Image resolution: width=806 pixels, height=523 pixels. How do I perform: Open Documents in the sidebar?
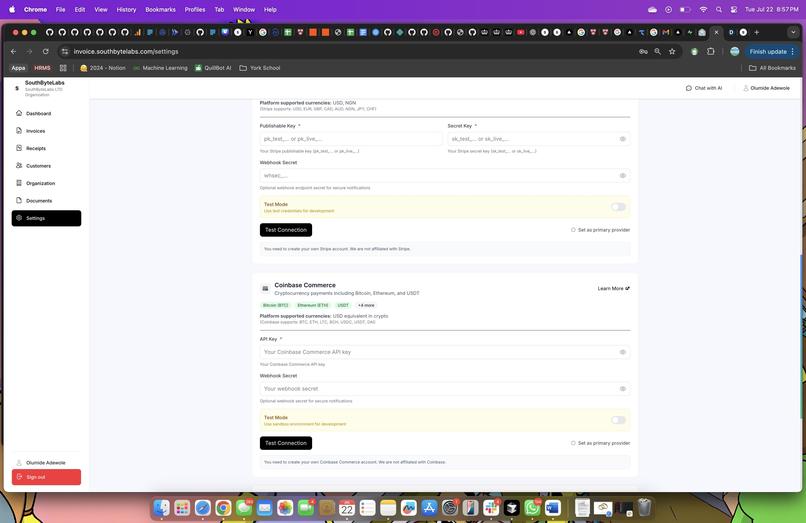tap(45, 201)
